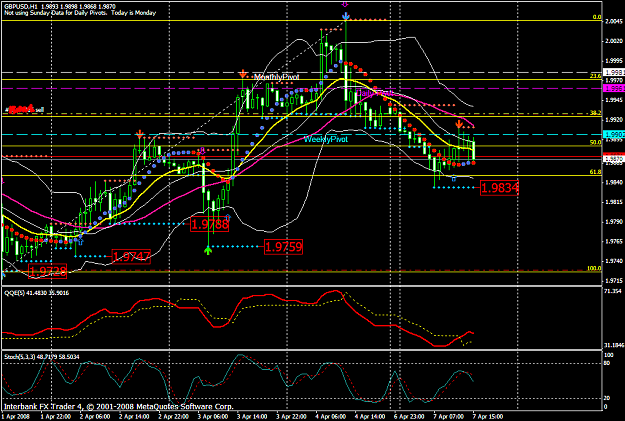Click the red 1.9747 price box

tap(131, 256)
